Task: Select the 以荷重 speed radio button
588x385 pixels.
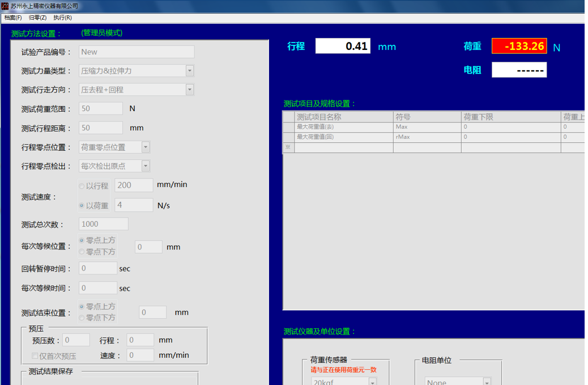Action: point(82,206)
